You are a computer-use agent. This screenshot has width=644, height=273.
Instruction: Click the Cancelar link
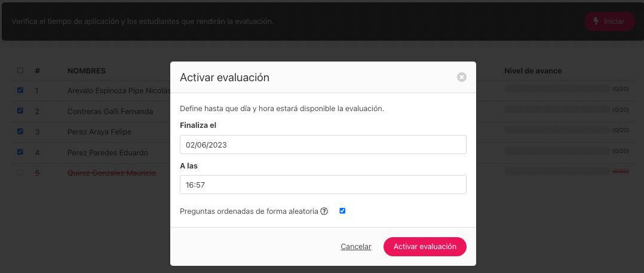click(x=355, y=247)
